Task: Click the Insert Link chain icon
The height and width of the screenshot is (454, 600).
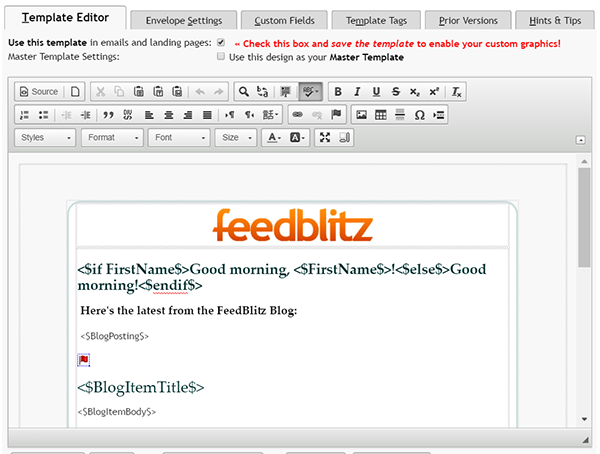Action: tap(297, 115)
